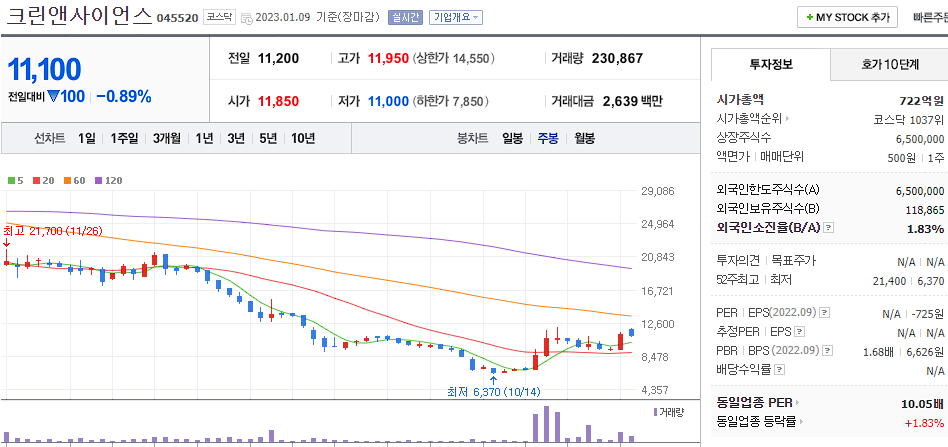948x447 pixels.
Task: Switch to 투자정보 tab
Action: (771, 65)
